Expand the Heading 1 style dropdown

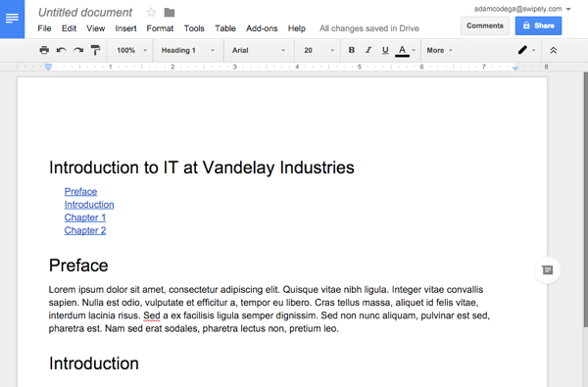click(x=188, y=50)
